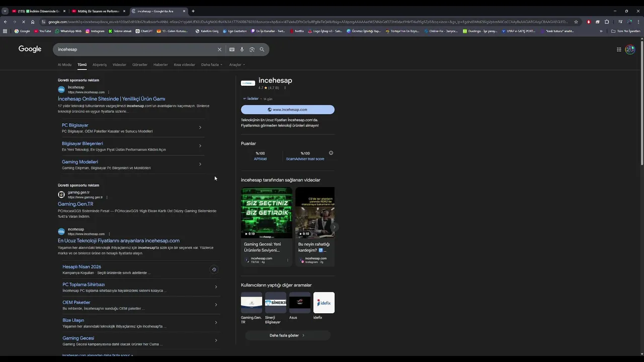Open Bilgisayar Bileşenleri sitelink chevron

(200, 146)
